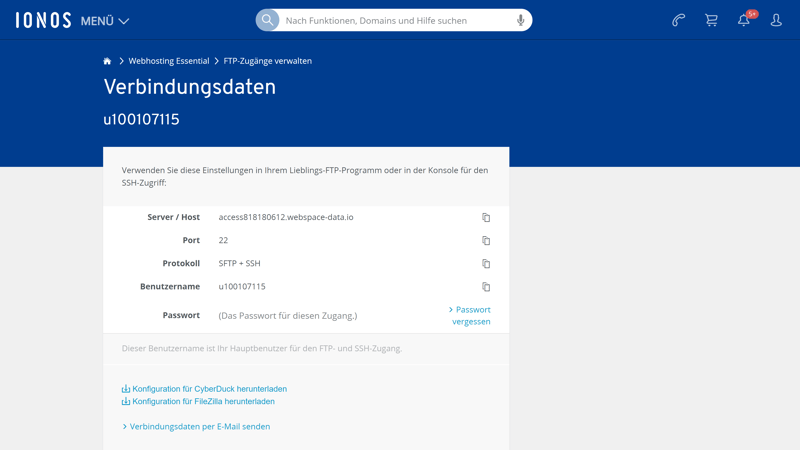Send Verbindungsdaten per E-Mail

[x=199, y=426]
